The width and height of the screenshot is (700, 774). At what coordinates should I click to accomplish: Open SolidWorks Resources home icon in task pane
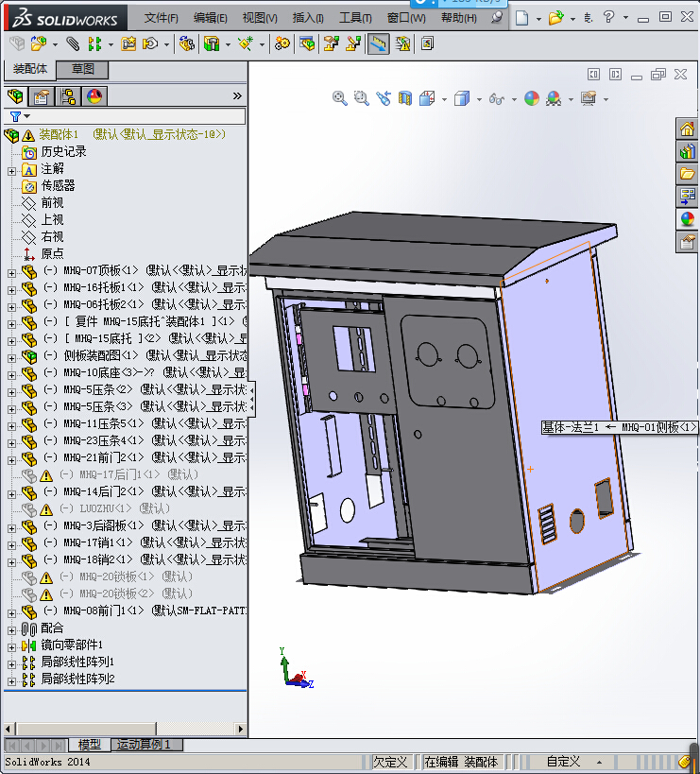click(687, 129)
